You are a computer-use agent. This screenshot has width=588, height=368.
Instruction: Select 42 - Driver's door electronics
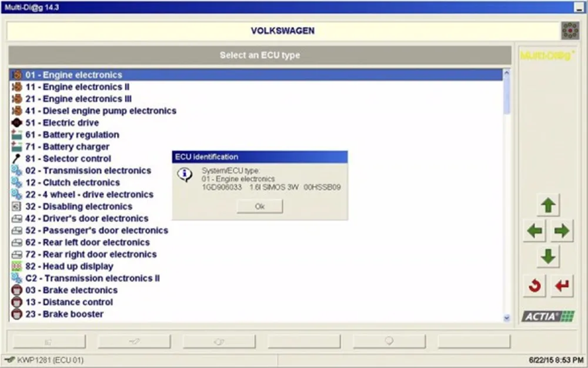[x=256, y=218]
